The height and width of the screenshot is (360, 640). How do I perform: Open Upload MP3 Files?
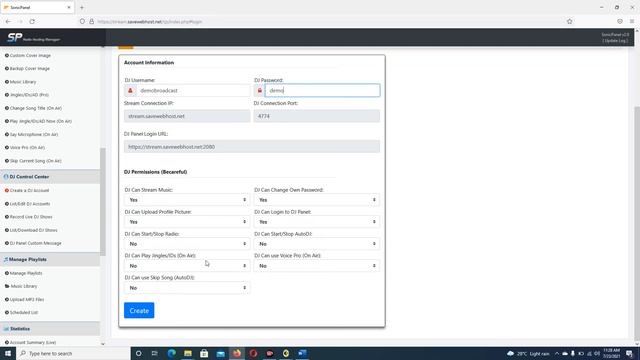[x=24, y=300]
